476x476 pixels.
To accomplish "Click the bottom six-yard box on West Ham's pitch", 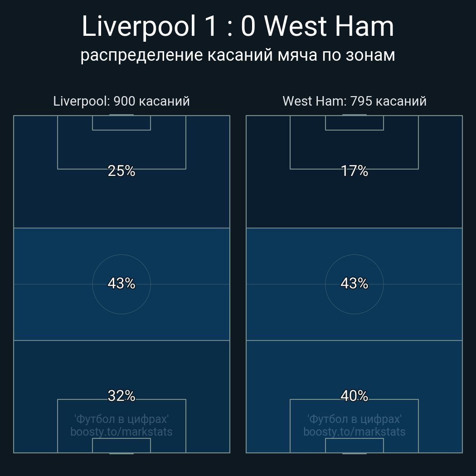I will pos(355,446).
